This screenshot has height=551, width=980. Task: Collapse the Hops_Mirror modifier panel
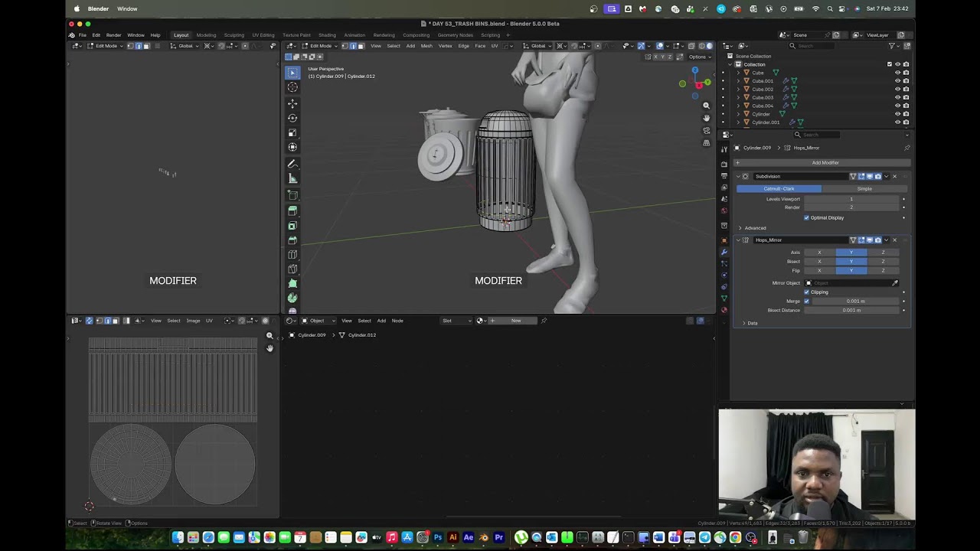coord(739,240)
